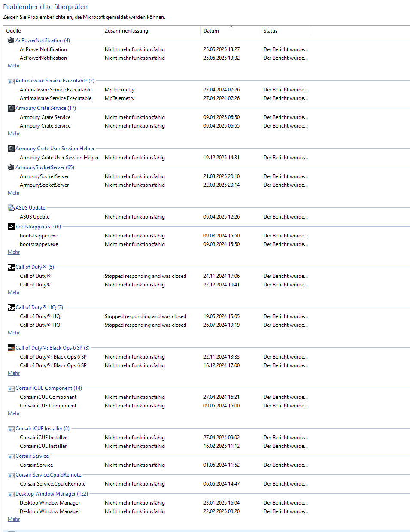Click the ASUS Update group icon
The height and width of the screenshot is (532, 410).
coord(11,208)
